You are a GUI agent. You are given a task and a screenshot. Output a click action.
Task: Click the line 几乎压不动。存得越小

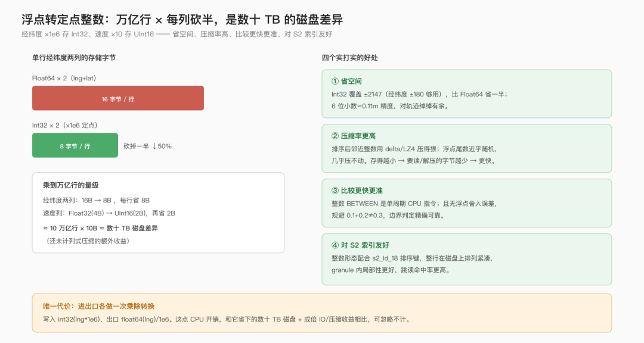pos(414,161)
